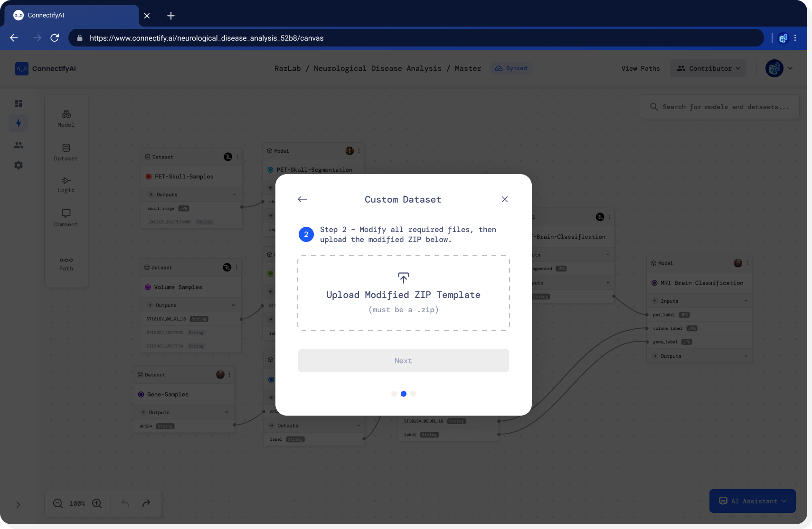
Task: Click the browser extension cube icon
Action: point(783,38)
